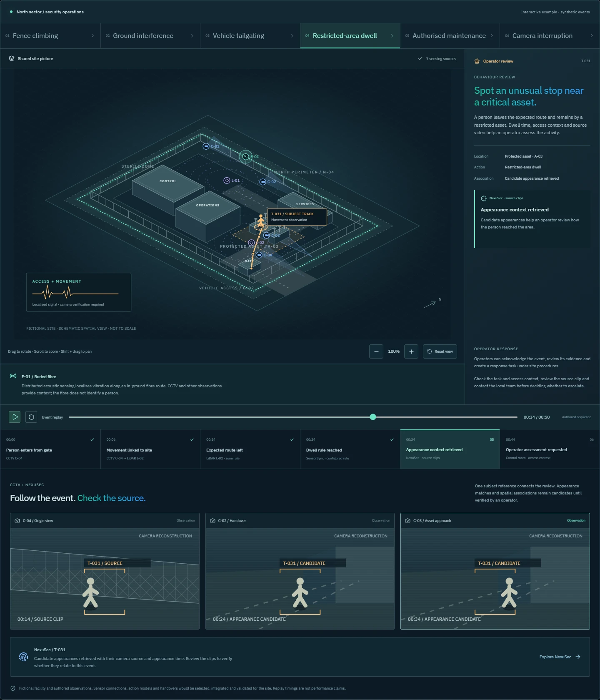Screen dimensions: 600x700
Task: Click the subject figure on T-031 track
Action: pos(261,221)
